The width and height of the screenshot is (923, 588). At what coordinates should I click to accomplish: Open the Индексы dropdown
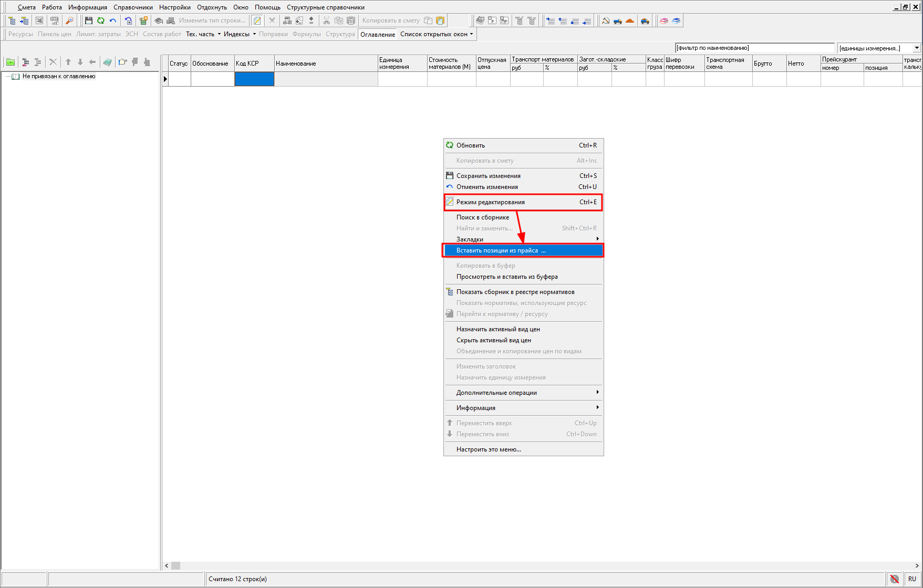coord(240,34)
